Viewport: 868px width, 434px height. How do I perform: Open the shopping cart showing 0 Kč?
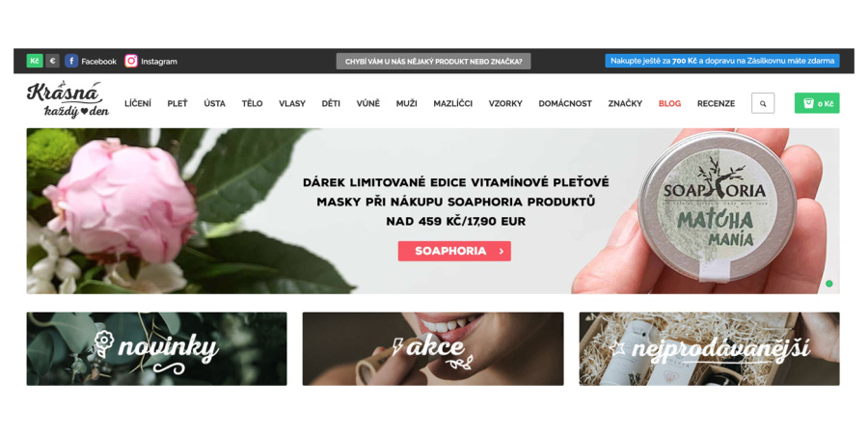pyautogui.click(x=817, y=103)
